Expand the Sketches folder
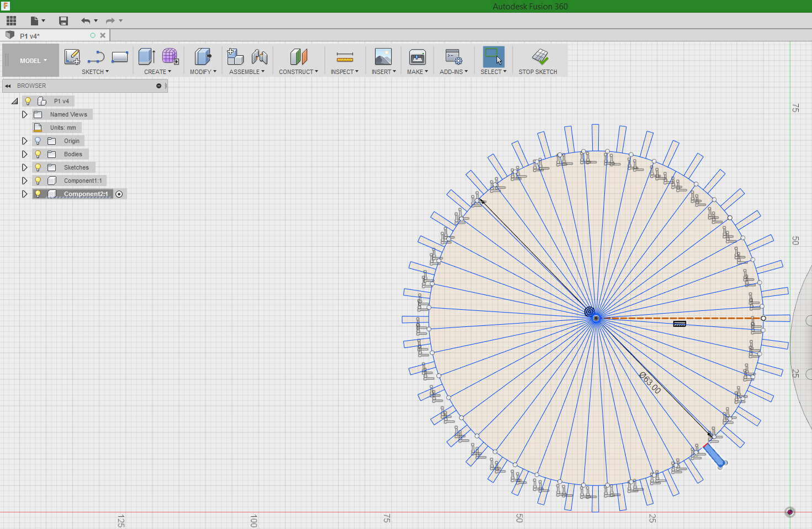 24,167
